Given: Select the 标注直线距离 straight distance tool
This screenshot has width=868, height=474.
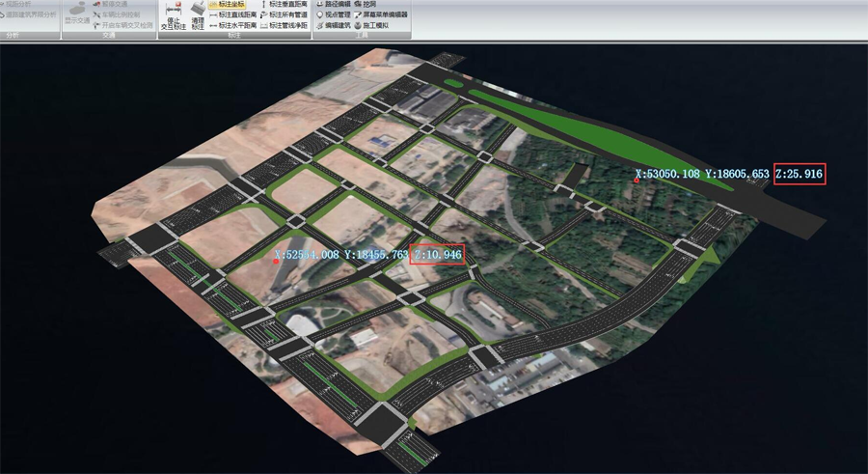Looking at the screenshot, I should coord(233,15).
